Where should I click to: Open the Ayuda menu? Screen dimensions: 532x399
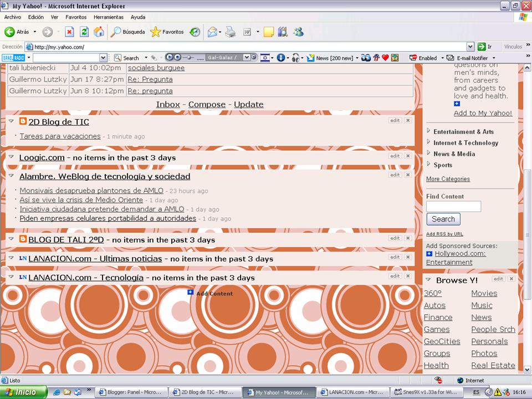click(138, 17)
